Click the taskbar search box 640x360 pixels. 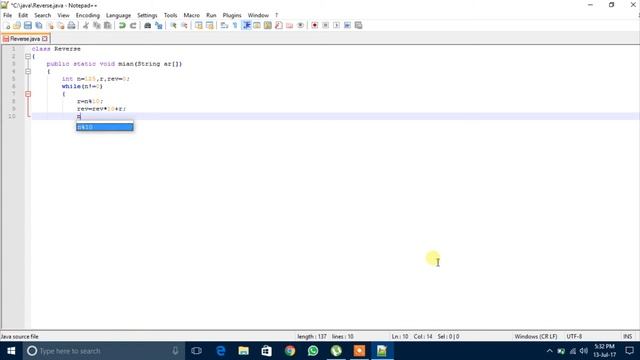click(104, 351)
